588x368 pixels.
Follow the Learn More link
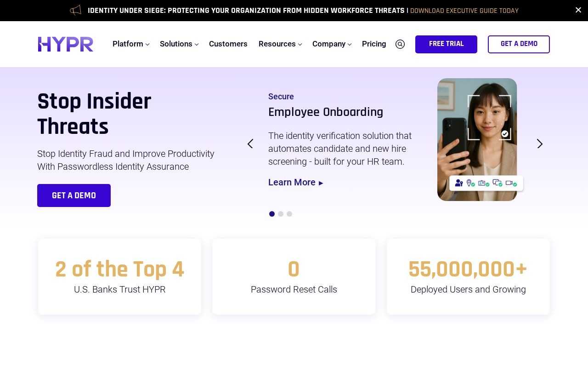(296, 183)
